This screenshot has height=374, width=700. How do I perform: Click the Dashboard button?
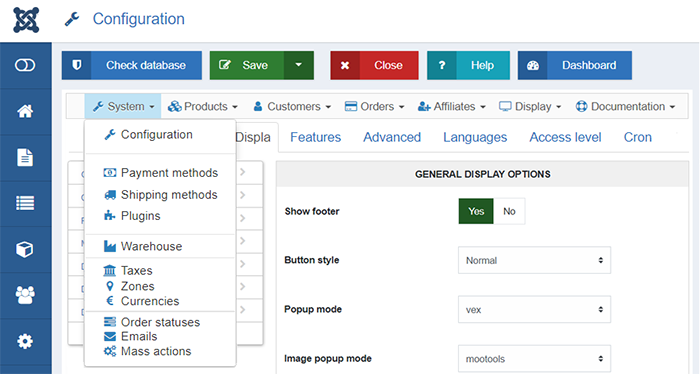575,65
